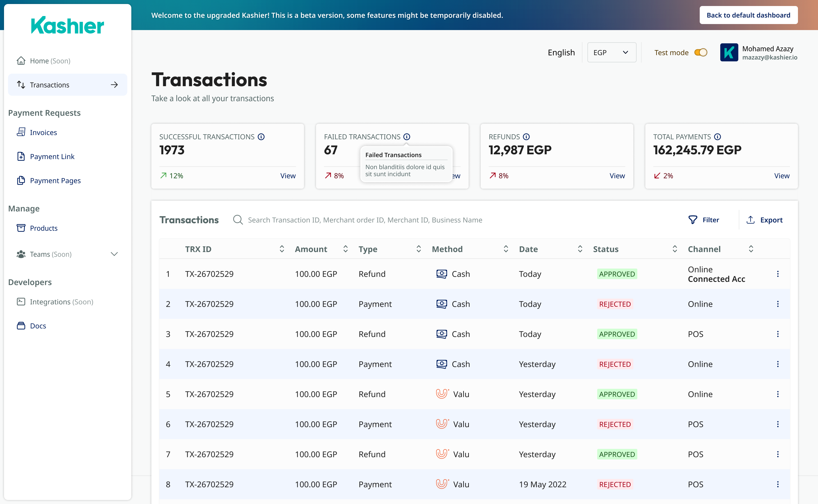Open the EGP currency dropdown

(611, 52)
